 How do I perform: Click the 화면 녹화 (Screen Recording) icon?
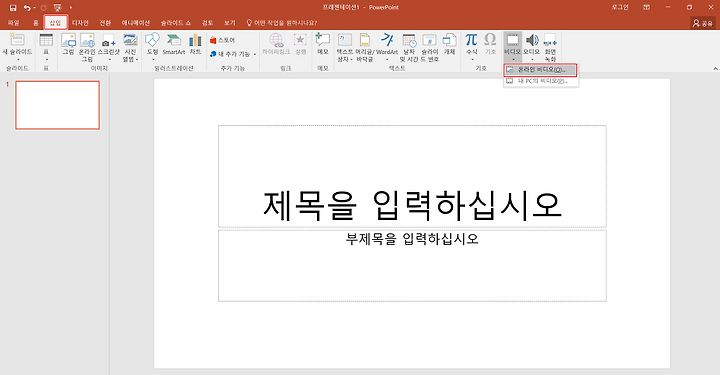tap(550, 47)
